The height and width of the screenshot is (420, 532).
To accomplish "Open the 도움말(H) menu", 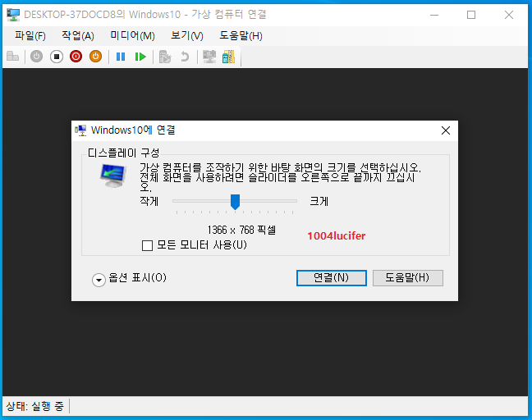I will 241,35.
